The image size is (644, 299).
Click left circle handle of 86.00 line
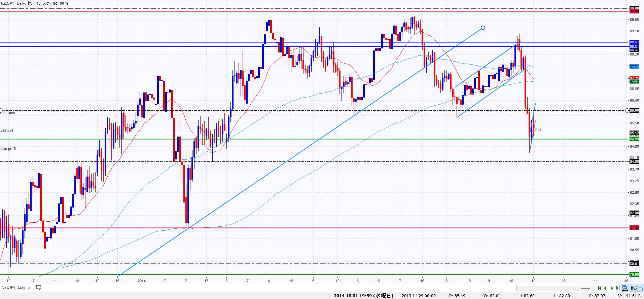[1, 110]
